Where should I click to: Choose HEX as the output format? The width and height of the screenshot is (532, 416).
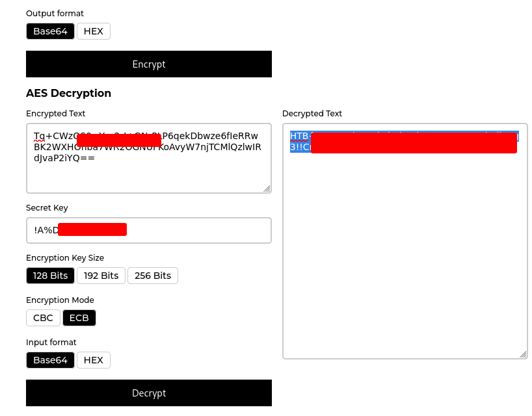(x=93, y=31)
